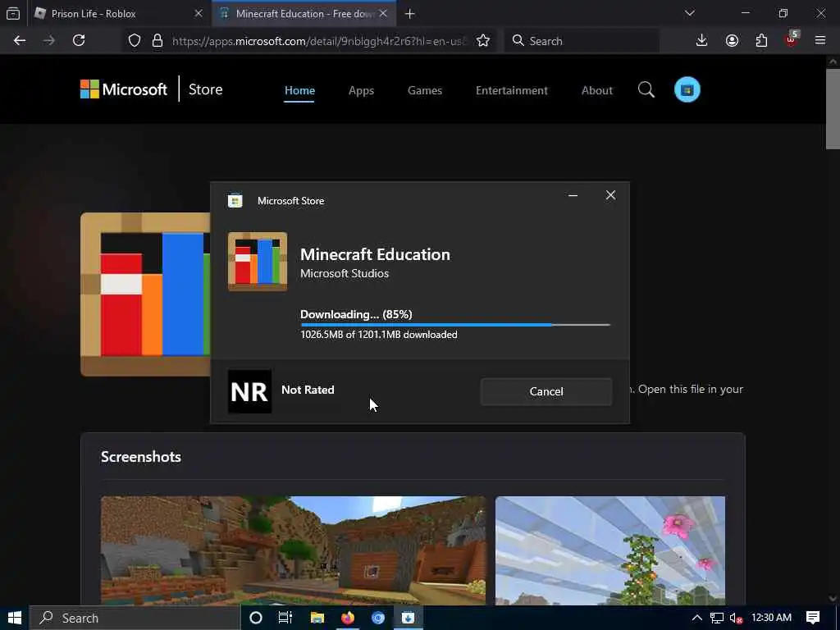Open the Firefox View icon at tab strip start

tap(13, 14)
